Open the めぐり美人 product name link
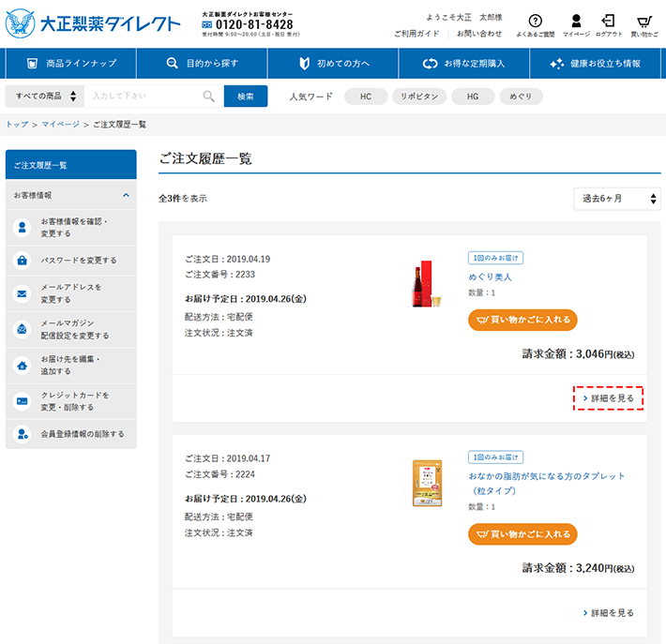This screenshot has height=644, width=666. (490, 277)
